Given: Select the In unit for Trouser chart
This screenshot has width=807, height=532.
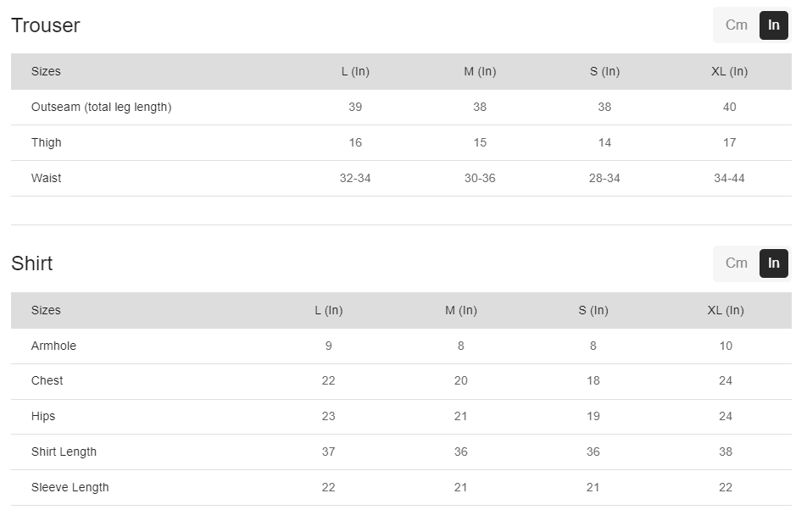Looking at the screenshot, I should (773, 25).
